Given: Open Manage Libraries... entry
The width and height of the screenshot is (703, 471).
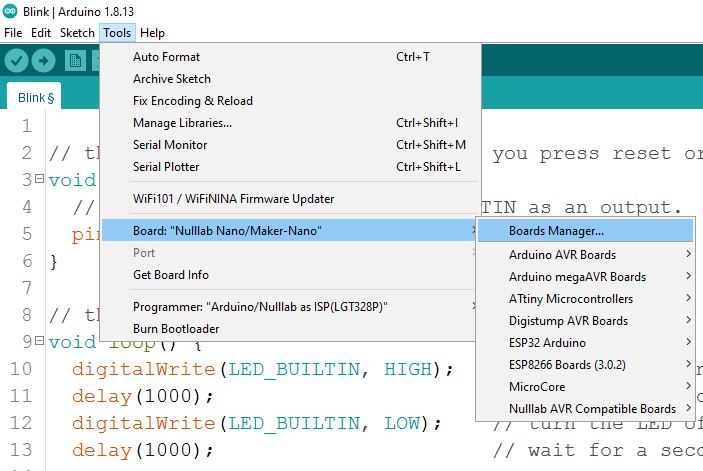Looking at the screenshot, I should (x=182, y=123).
